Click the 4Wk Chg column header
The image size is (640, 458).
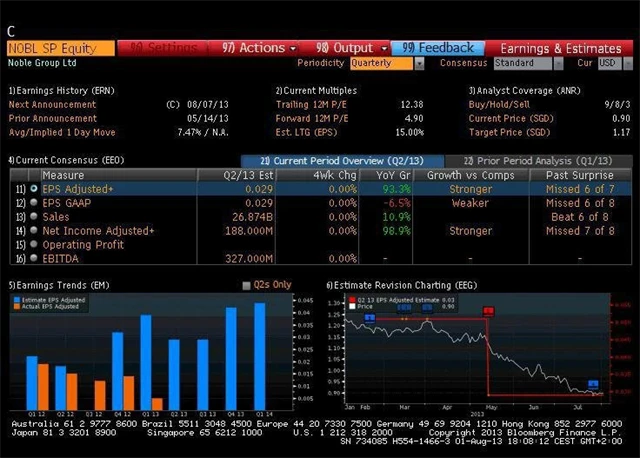point(318,175)
